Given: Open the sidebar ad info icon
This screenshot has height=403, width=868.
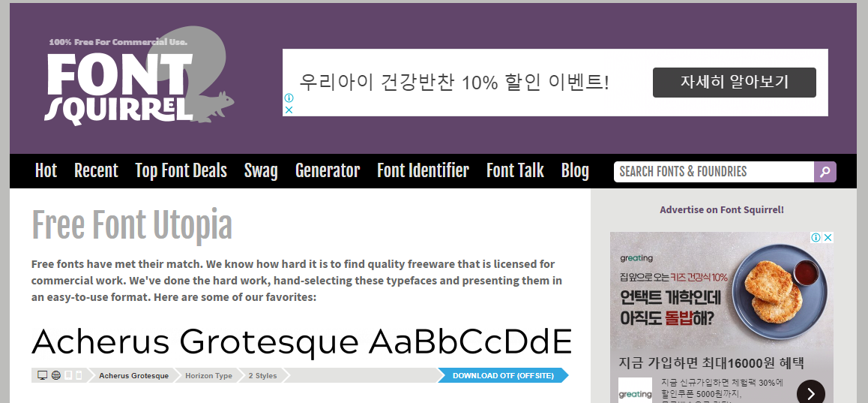Looking at the screenshot, I should [x=816, y=238].
